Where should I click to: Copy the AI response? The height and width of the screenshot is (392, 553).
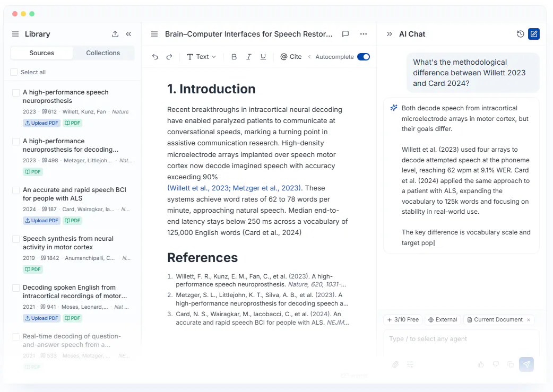511,364
